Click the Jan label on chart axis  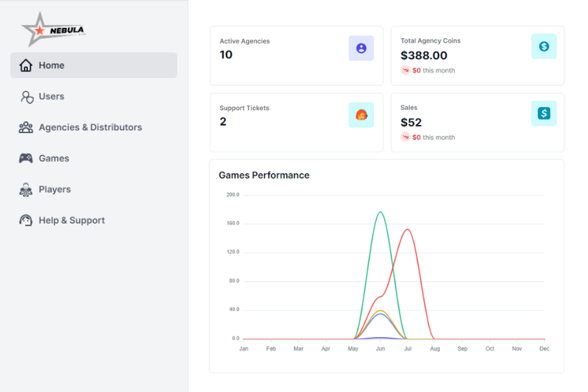[244, 349]
